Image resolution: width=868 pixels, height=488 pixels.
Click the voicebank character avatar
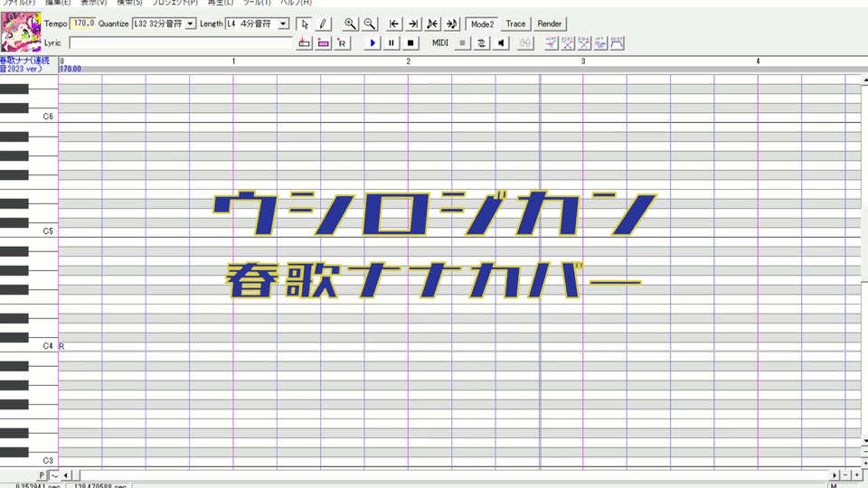coord(21,32)
